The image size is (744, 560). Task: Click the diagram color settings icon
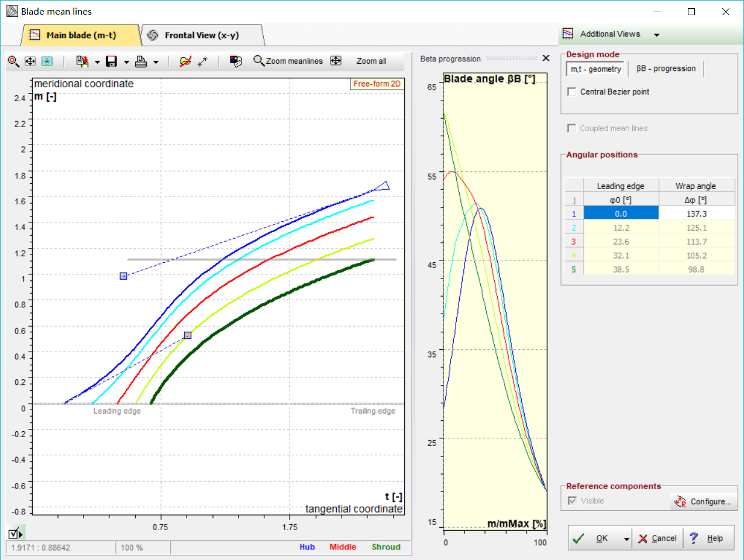click(236, 61)
